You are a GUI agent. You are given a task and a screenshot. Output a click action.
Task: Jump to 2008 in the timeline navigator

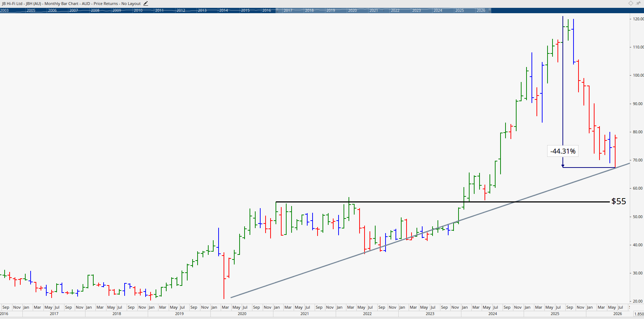[x=95, y=10]
